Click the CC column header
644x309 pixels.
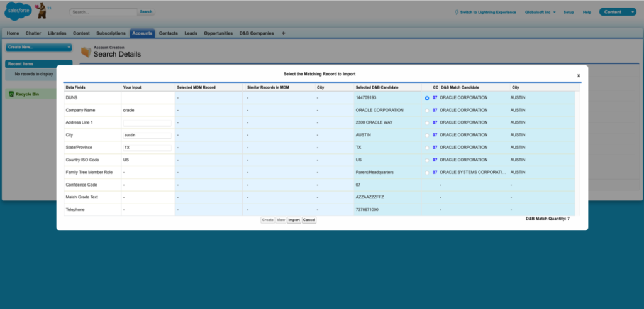[x=435, y=87]
